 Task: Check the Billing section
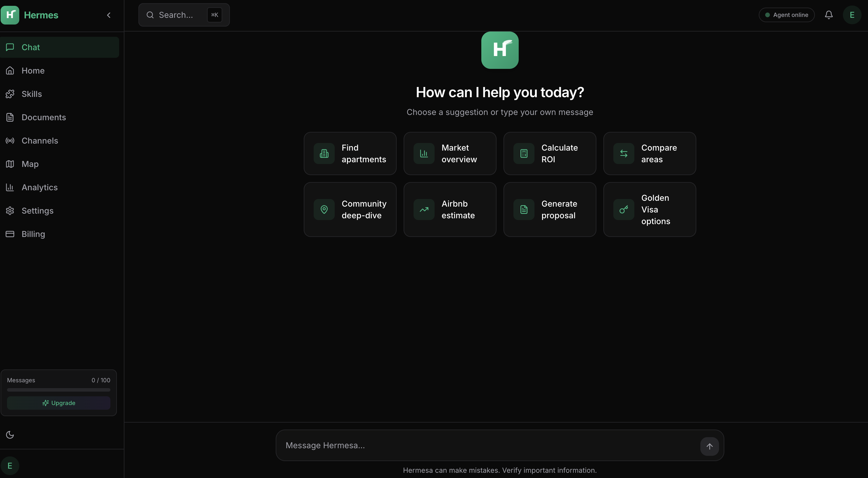pyautogui.click(x=33, y=234)
